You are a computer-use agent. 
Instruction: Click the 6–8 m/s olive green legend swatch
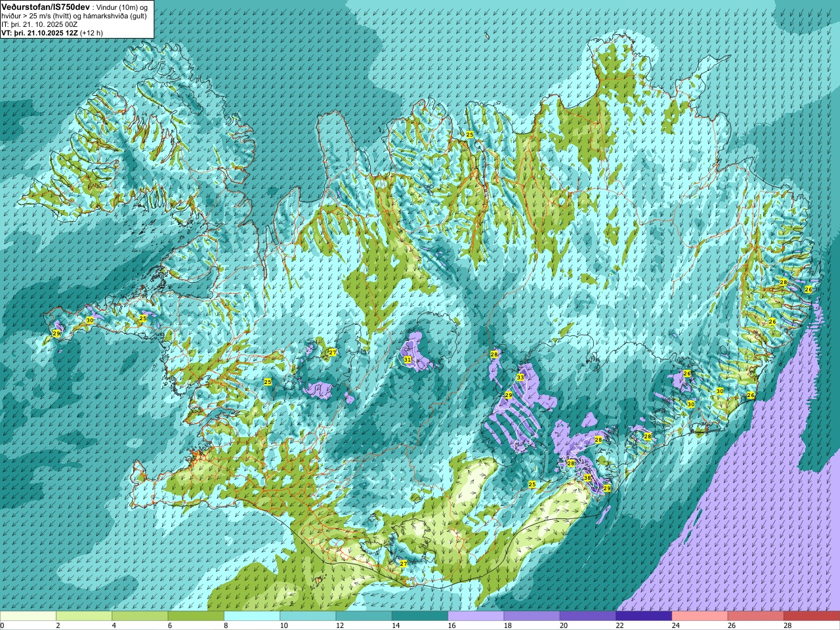[196, 616]
